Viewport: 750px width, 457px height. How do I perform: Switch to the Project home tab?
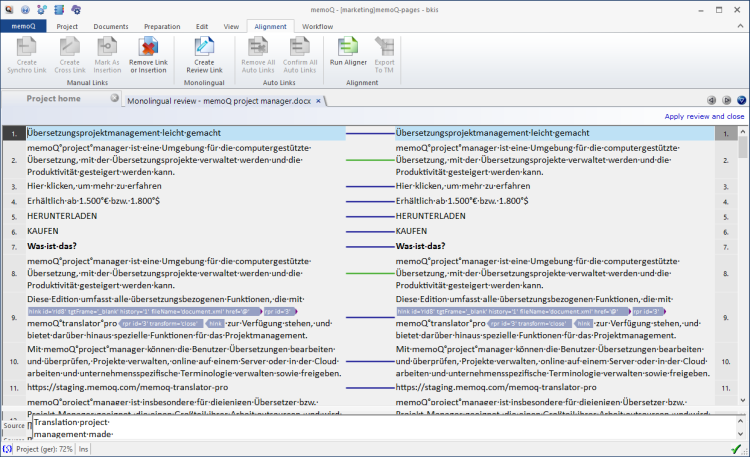[53, 99]
